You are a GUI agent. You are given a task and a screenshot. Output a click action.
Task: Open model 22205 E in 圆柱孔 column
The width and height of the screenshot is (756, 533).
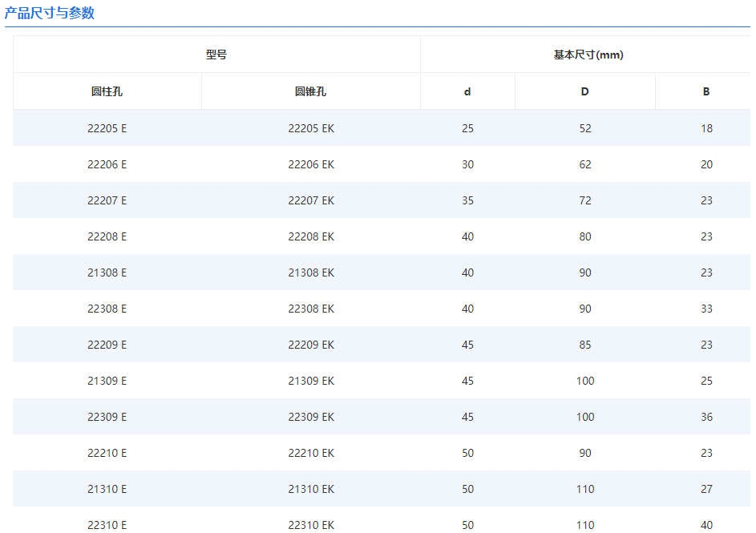107,128
